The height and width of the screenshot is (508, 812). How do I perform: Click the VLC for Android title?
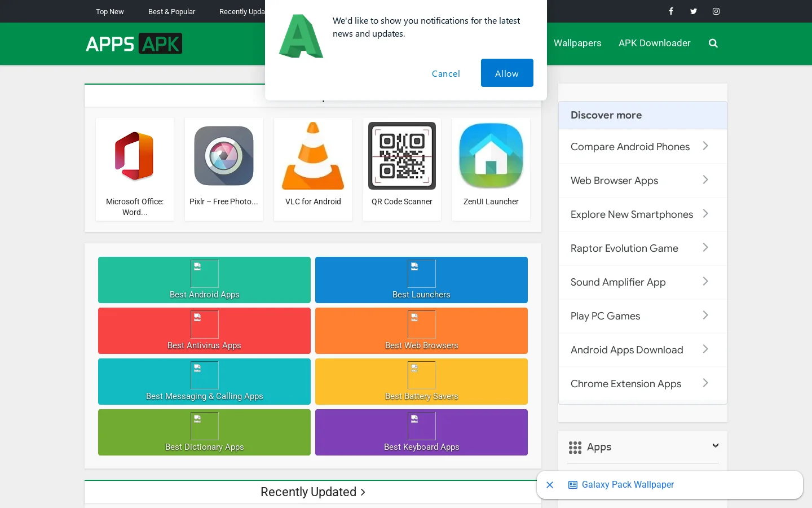(313, 202)
